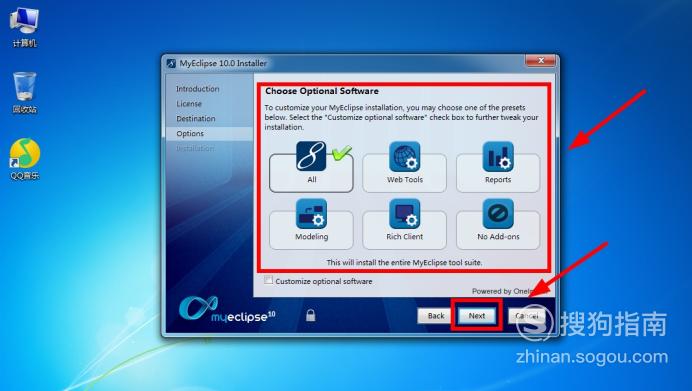692x391 pixels.
Task: Click the myeclipse logo in footer
Action: (227, 309)
